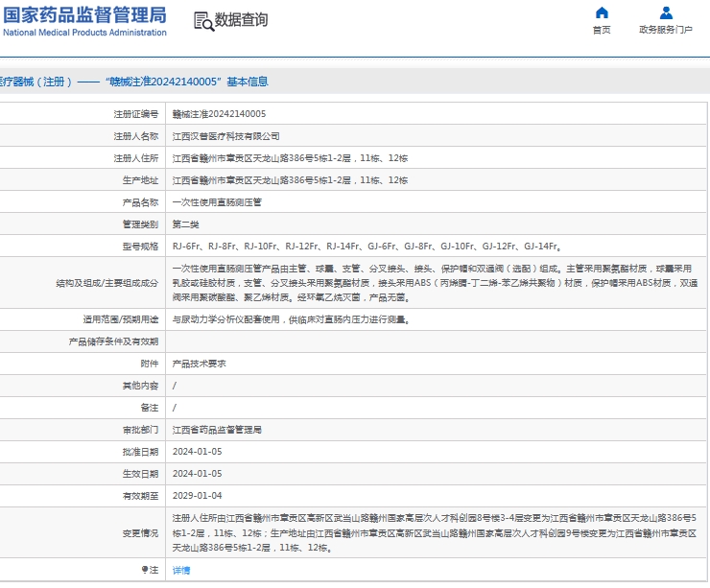Click approving department 江西省药品监督管理局
Viewport: 710px width, 588px height.
[217, 430]
